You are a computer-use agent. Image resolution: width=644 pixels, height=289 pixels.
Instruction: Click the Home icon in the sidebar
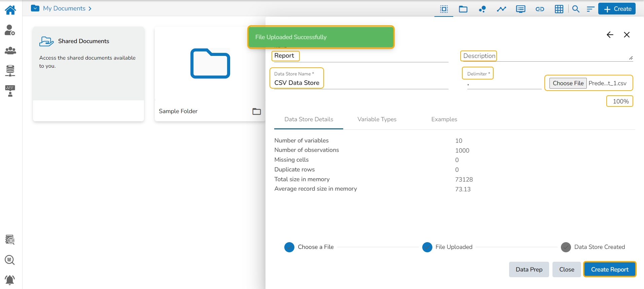click(x=10, y=10)
